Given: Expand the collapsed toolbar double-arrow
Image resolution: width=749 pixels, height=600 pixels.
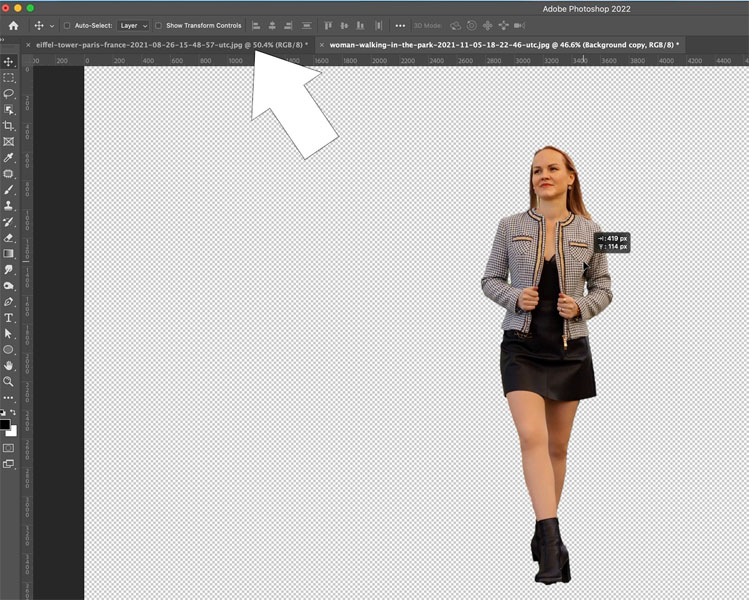Looking at the screenshot, I should tap(2, 39).
